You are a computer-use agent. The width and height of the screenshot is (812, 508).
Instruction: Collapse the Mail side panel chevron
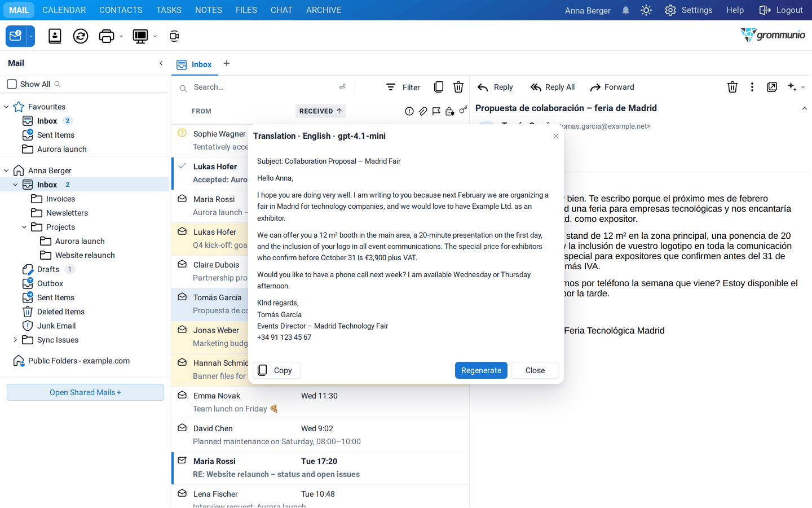[x=161, y=63]
